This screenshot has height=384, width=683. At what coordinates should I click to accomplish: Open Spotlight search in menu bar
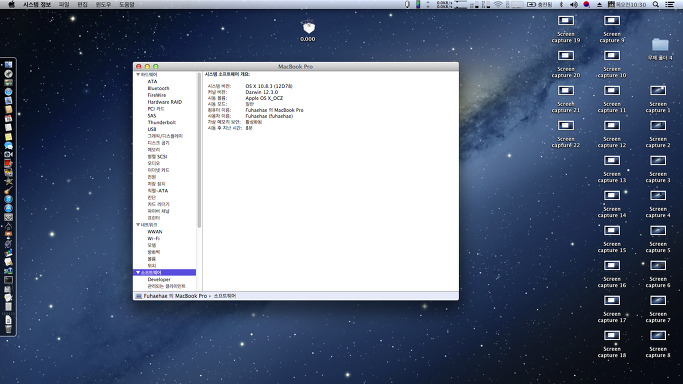coord(656,4)
